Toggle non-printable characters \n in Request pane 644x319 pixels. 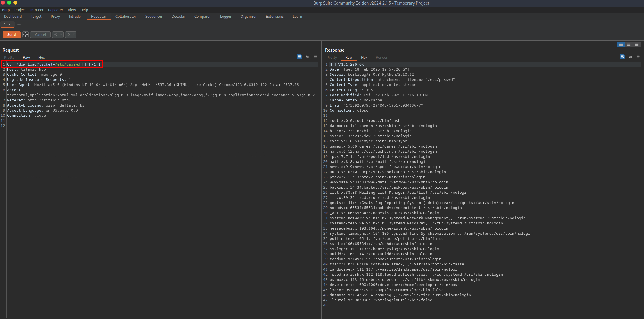click(307, 57)
